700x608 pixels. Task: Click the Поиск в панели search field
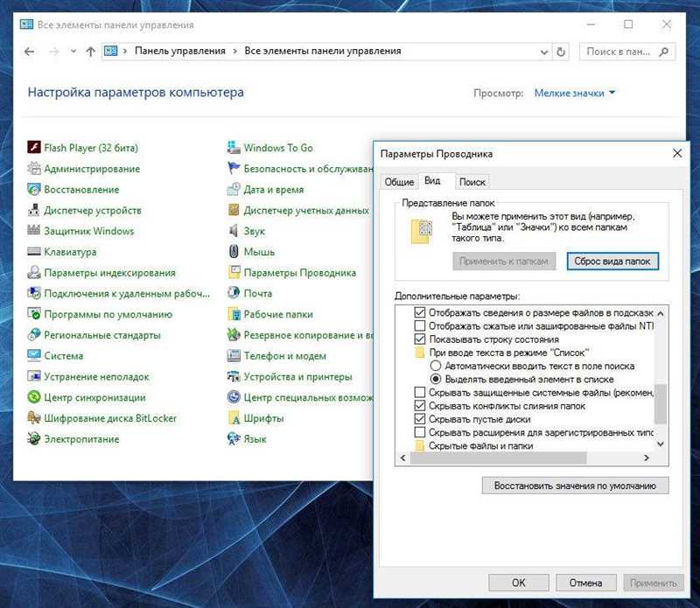tap(627, 52)
